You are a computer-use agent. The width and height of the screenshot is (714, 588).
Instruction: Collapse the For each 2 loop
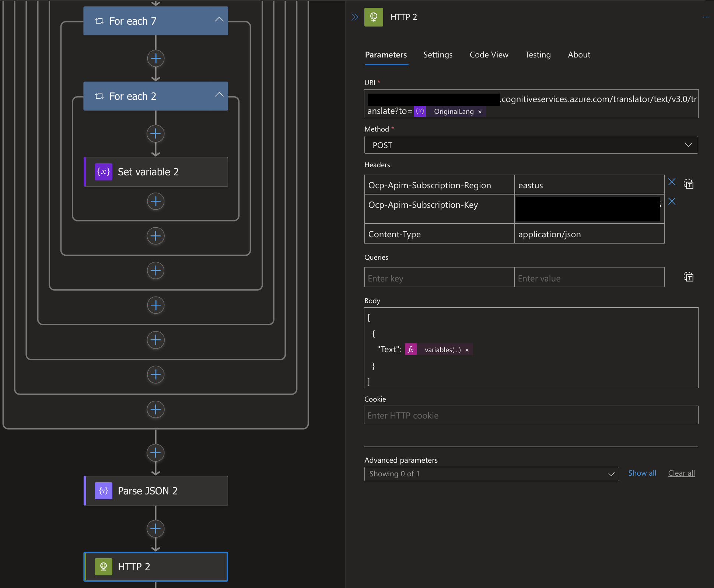(219, 95)
